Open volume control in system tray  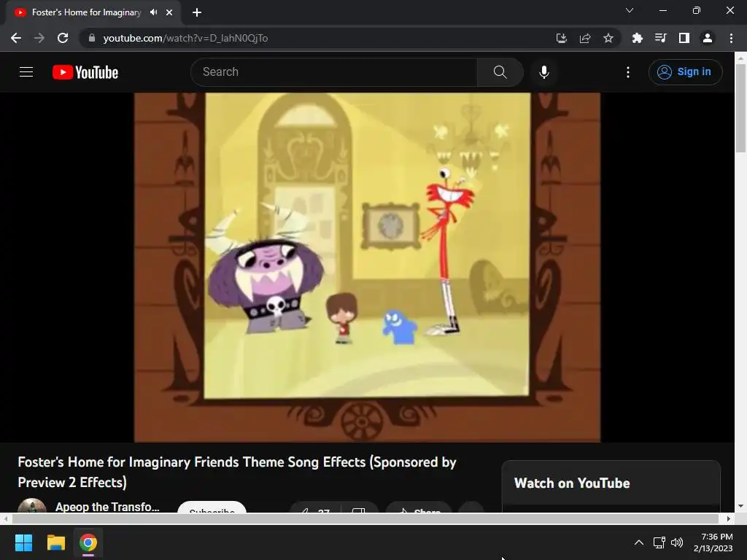tap(677, 542)
